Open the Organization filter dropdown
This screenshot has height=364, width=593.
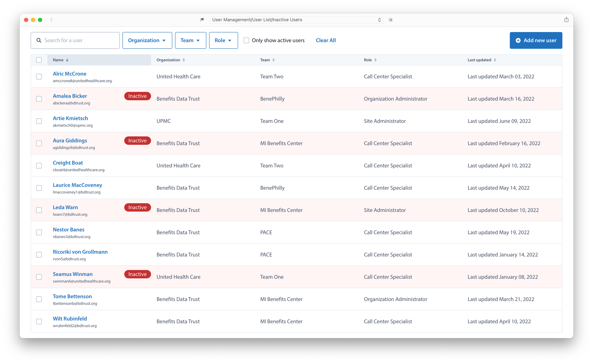[147, 41]
